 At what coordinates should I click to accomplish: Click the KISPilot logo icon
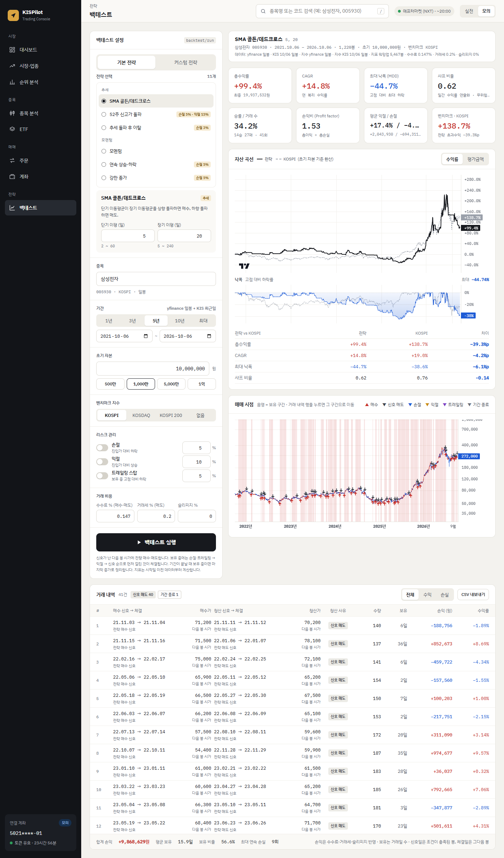click(13, 15)
